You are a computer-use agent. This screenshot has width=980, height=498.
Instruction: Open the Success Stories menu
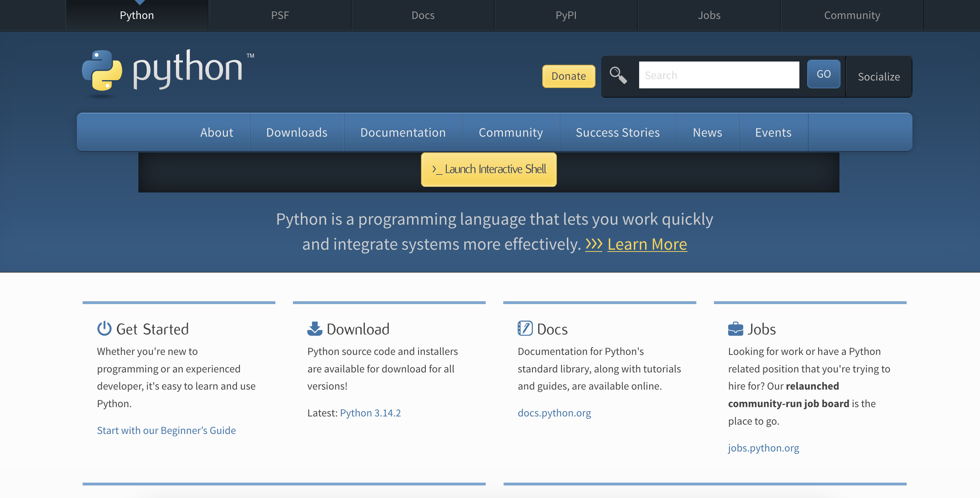point(617,132)
